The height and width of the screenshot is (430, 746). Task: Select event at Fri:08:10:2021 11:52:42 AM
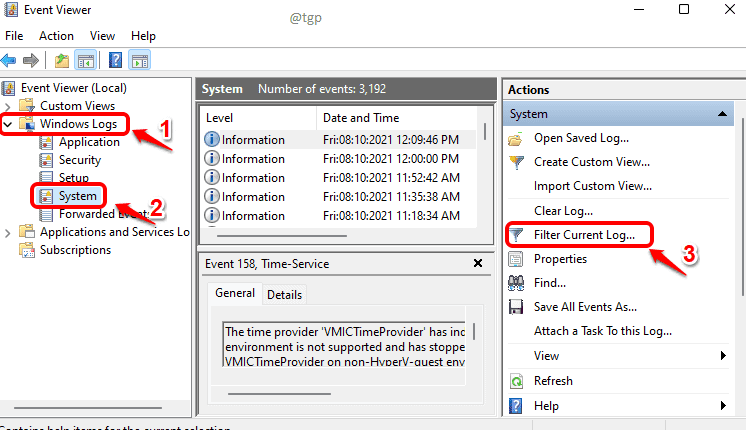[x=339, y=177]
